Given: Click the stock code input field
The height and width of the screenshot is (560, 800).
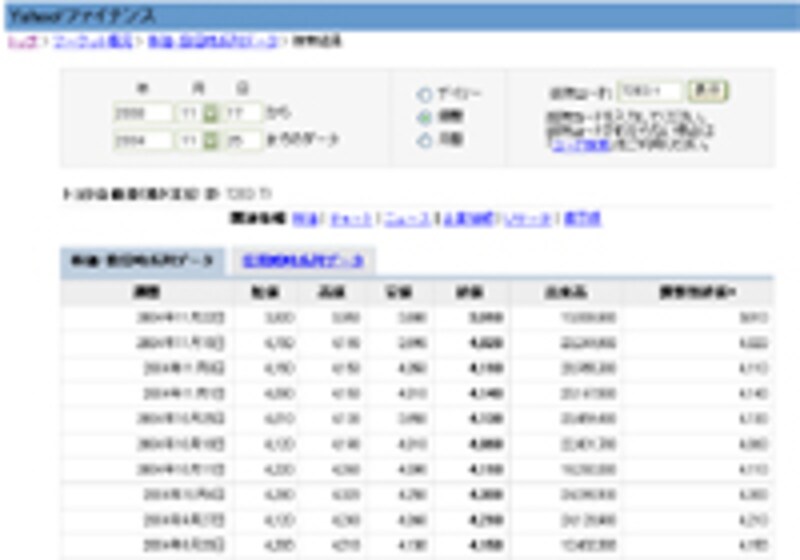Looking at the screenshot, I should [x=649, y=92].
